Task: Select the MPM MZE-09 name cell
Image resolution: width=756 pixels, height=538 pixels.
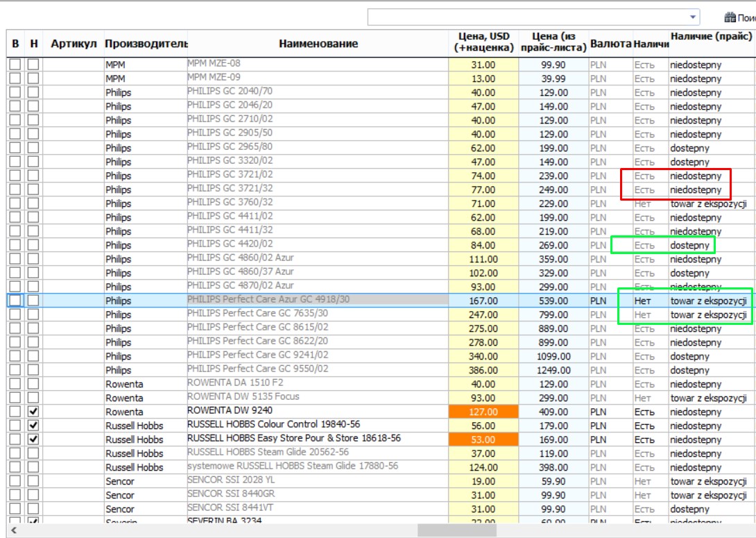Action: (318, 77)
